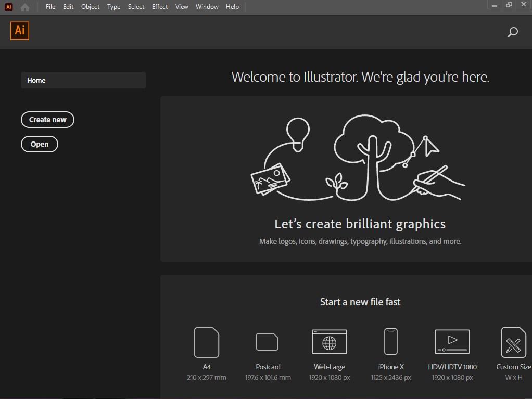Click the welcome illustration graphic
The height and width of the screenshot is (399, 532).
tap(358, 158)
